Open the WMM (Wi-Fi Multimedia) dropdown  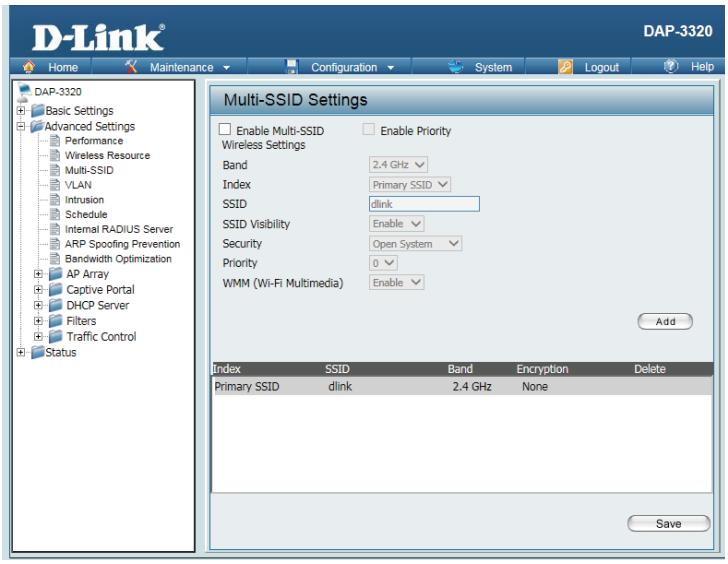[x=397, y=283]
